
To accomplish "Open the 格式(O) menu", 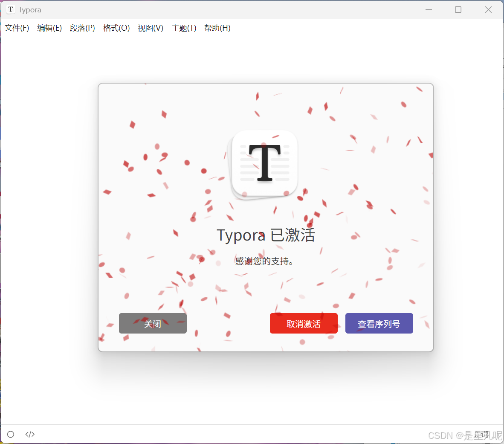I will [x=116, y=28].
